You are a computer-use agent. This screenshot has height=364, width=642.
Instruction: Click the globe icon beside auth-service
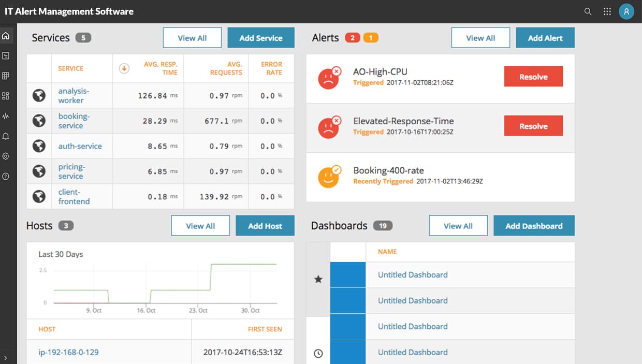click(39, 145)
